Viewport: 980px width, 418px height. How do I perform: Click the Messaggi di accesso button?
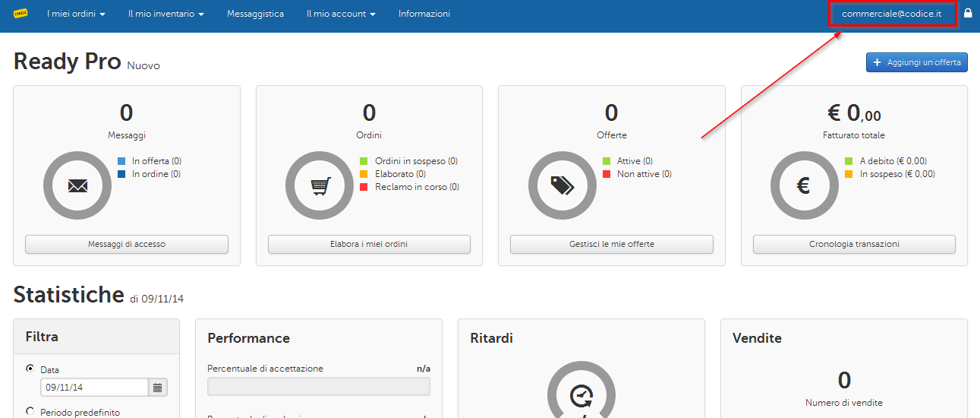coord(127,244)
